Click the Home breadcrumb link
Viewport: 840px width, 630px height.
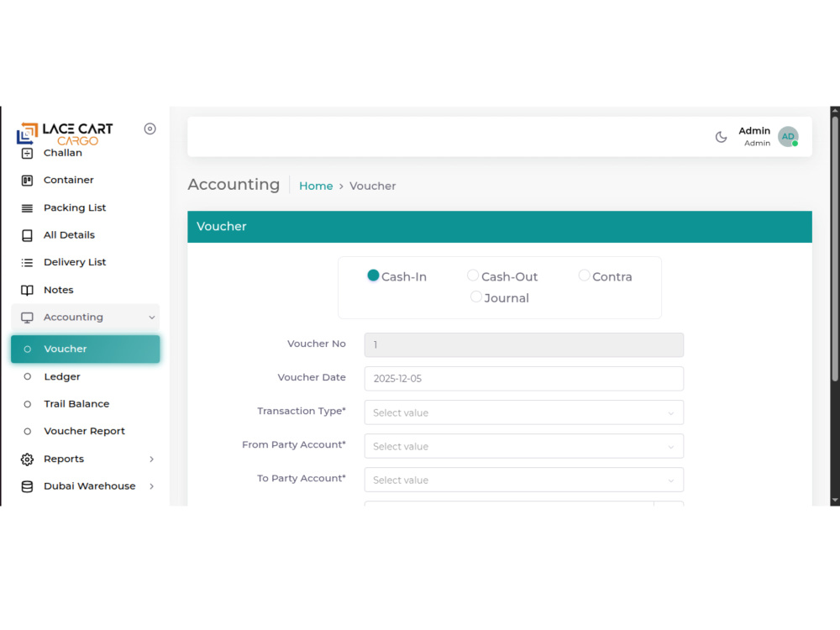tap(316, 186)
